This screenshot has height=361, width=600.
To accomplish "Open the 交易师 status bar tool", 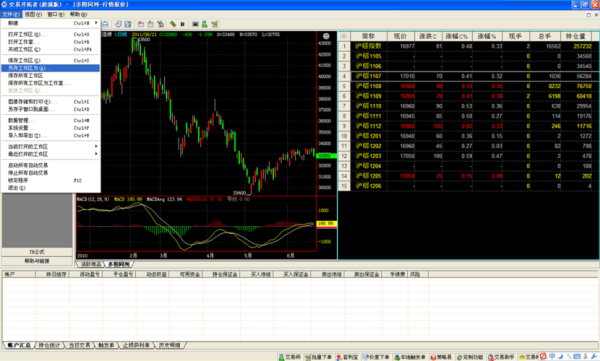I will pyautogui.click(x=290, y=357).
